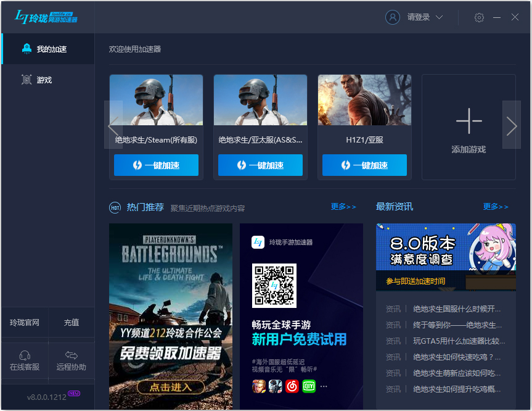Click the user avatar icon
The image size is (532, 411).
[x=393, y=17]
